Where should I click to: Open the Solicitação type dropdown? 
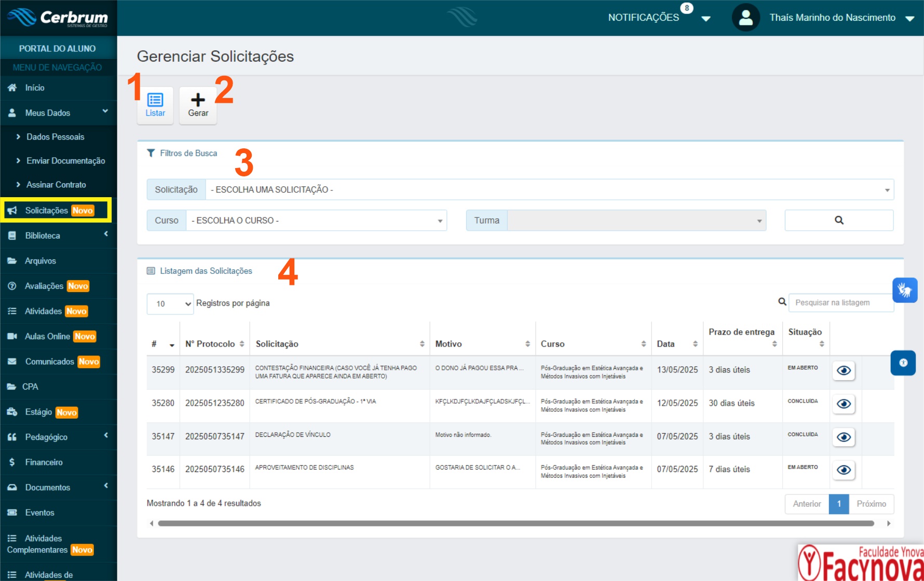tap(549, 190)
